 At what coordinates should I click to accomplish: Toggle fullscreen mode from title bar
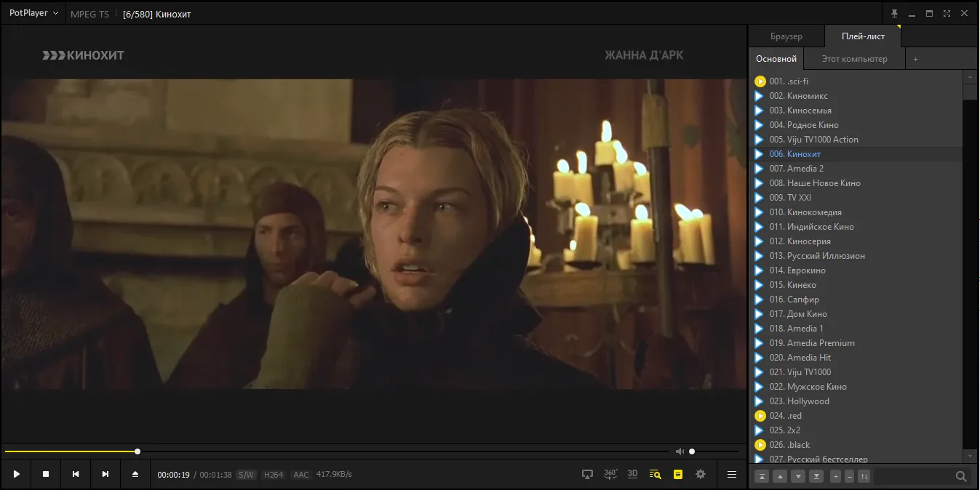947,14
